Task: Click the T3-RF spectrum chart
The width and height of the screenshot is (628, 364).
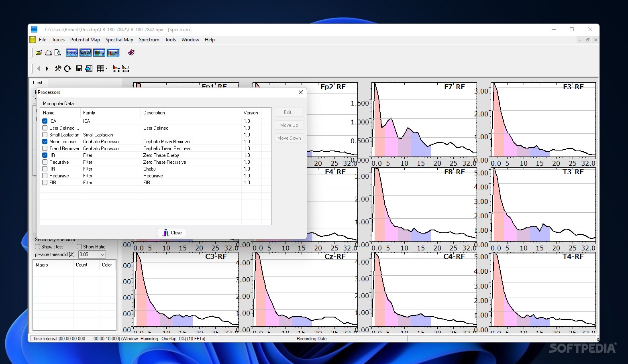Action: pos(544,205)
